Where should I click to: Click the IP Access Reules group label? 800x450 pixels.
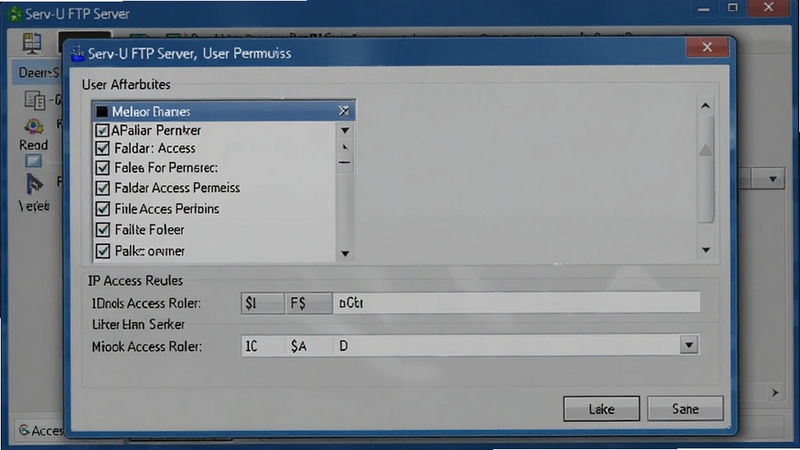pyautogui.click(x=135, y=281)
